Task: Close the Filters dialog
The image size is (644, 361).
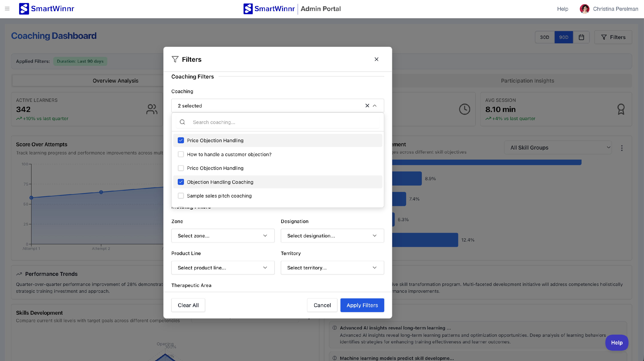Action: pyautogui.click(x=376, y=59)
